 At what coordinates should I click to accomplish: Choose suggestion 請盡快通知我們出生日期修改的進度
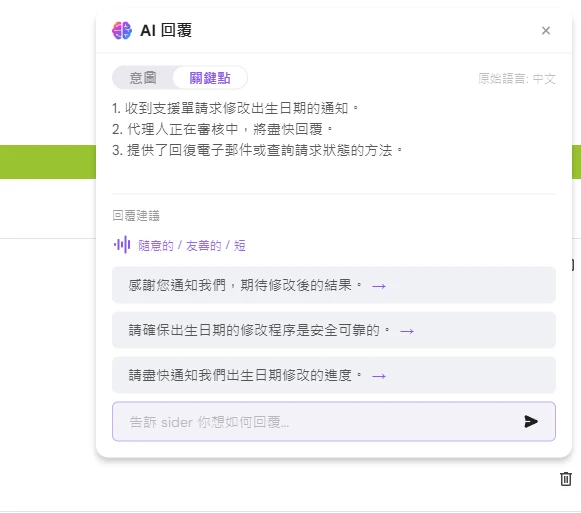334,375
